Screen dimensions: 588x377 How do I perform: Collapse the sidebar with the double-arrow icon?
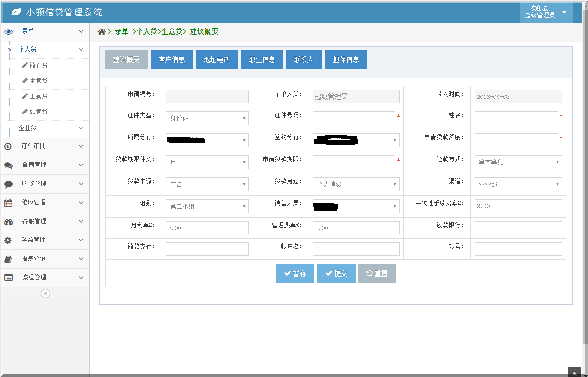point(45,294)
